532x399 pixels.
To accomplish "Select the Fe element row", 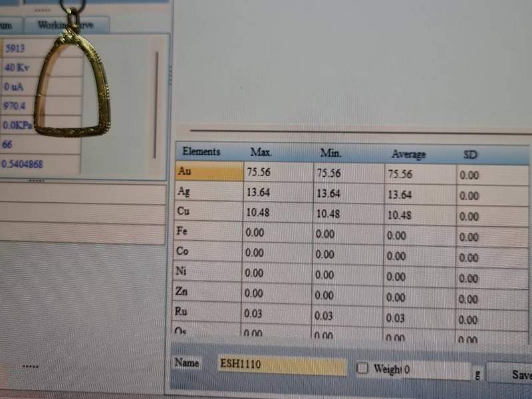I will point(209,231).
